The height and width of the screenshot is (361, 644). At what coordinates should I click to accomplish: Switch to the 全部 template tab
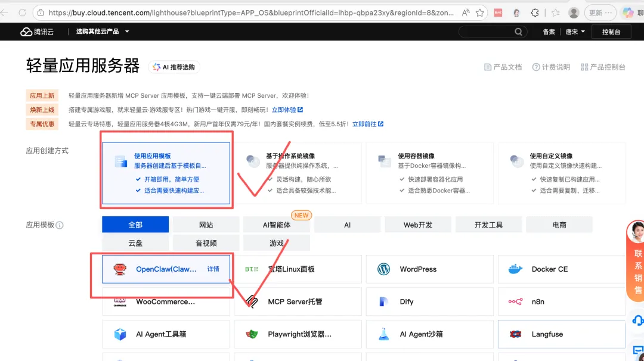click(135, 225)
